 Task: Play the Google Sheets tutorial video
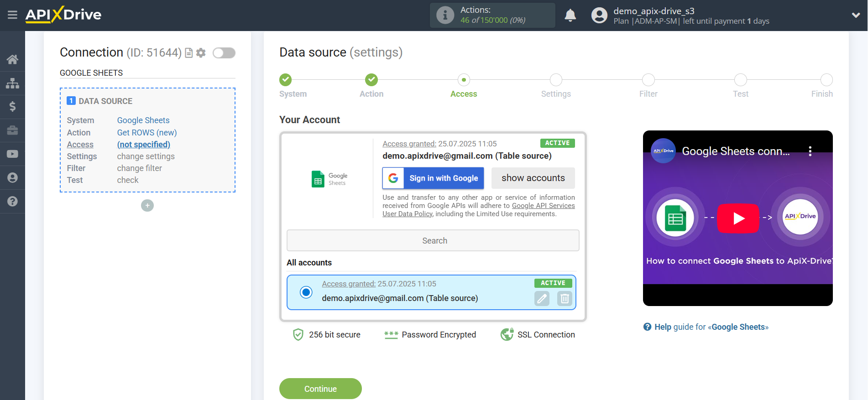click(738, 218)
